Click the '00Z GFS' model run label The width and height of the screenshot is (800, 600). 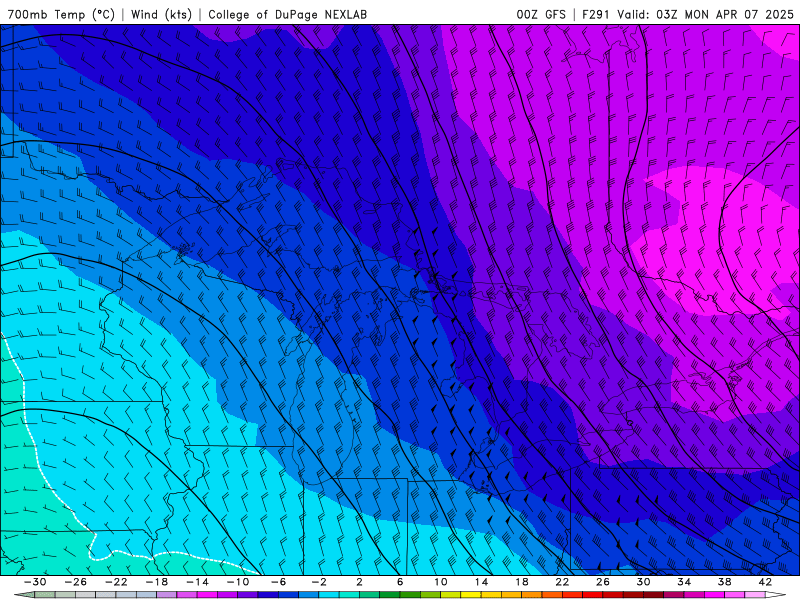pos(541,14)
